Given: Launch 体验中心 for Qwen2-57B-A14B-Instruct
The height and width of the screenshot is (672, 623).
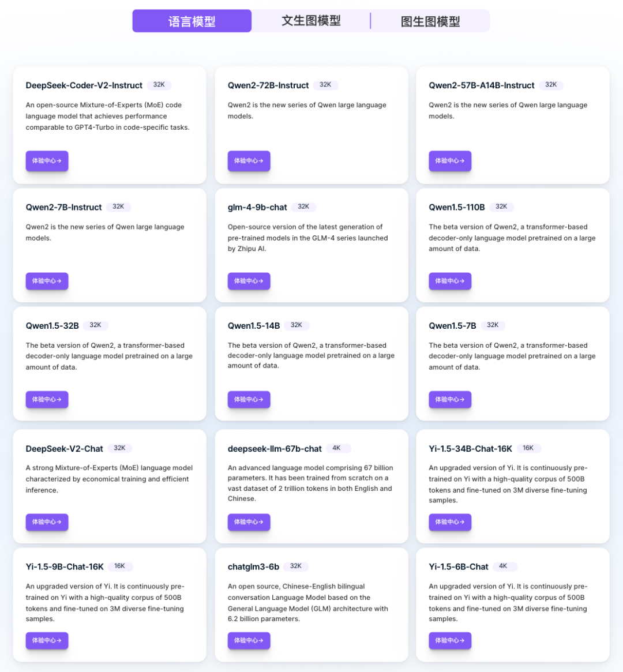Looking at the screenshot, I should pos(450,161).
